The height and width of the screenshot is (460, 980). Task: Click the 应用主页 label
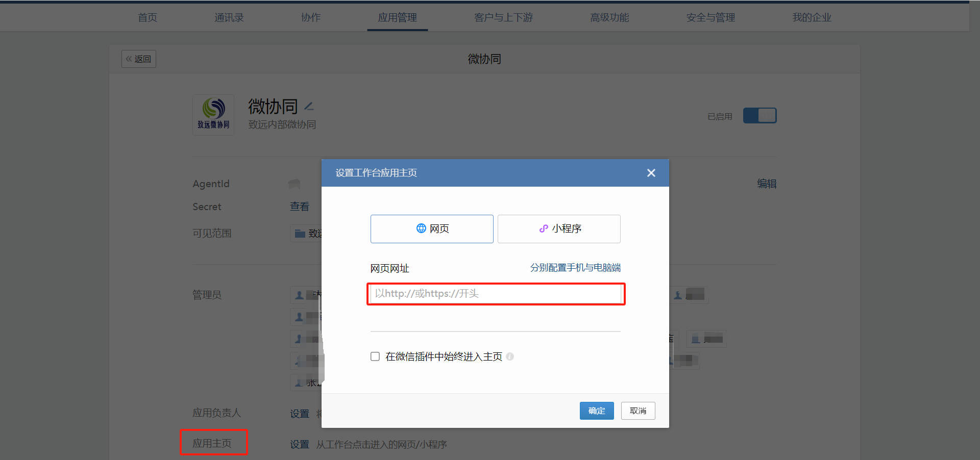(212, 443)
